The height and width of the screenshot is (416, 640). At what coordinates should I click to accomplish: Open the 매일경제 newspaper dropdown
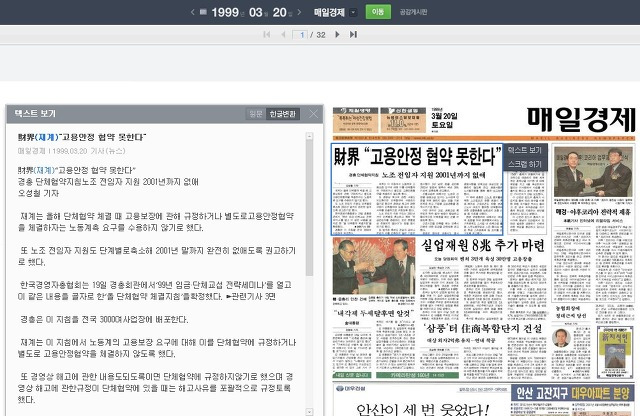(x=353, y=13)
